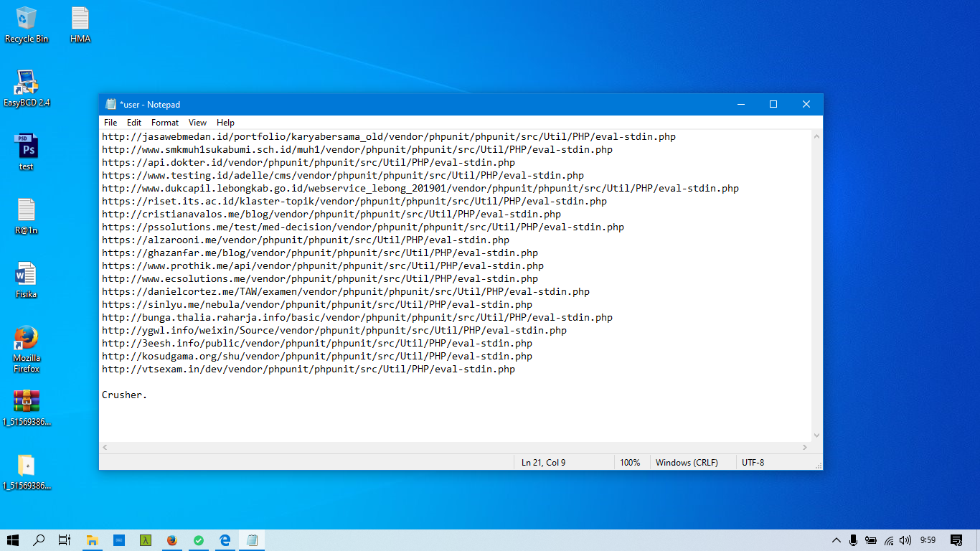Click the ghazanfar.me URL line
The width and height of the screenshot is (980, 551).
coord(320,253)
